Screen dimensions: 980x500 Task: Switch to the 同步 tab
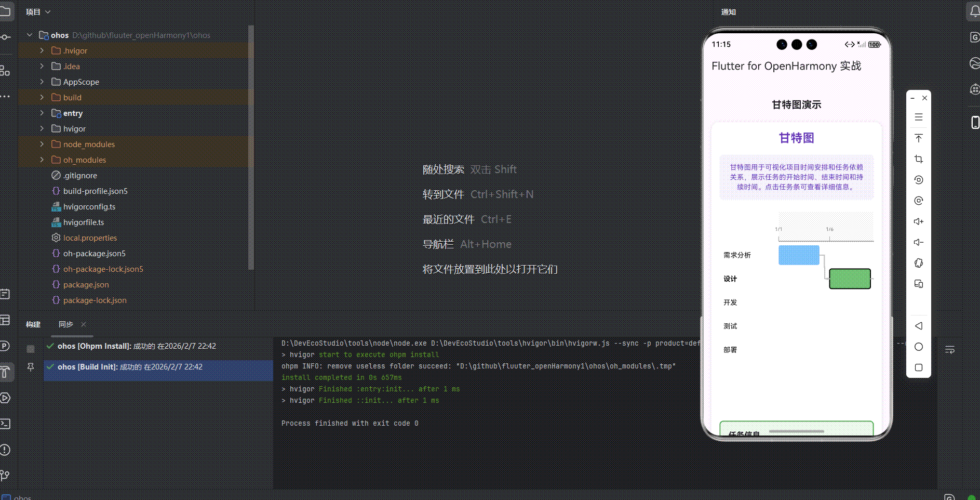66,324
